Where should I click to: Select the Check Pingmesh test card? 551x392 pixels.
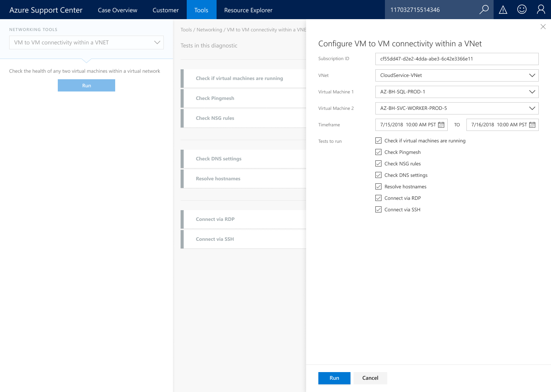243,98
